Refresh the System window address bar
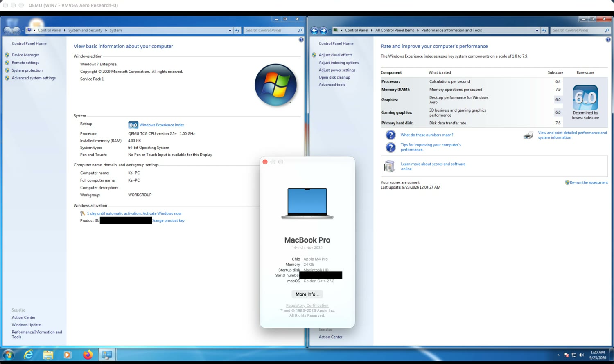The width and height of the screenshot is (614, 364). [x=237, y=30]
